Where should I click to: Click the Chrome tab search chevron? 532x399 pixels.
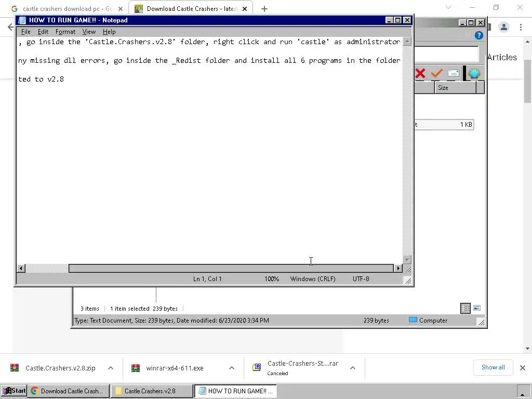coord(448,7)
